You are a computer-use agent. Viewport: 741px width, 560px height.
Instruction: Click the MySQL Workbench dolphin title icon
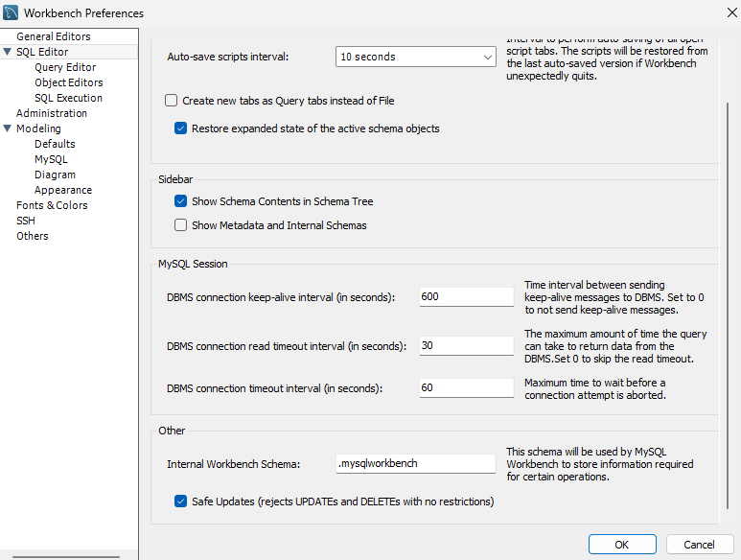[x=11, y=12]
